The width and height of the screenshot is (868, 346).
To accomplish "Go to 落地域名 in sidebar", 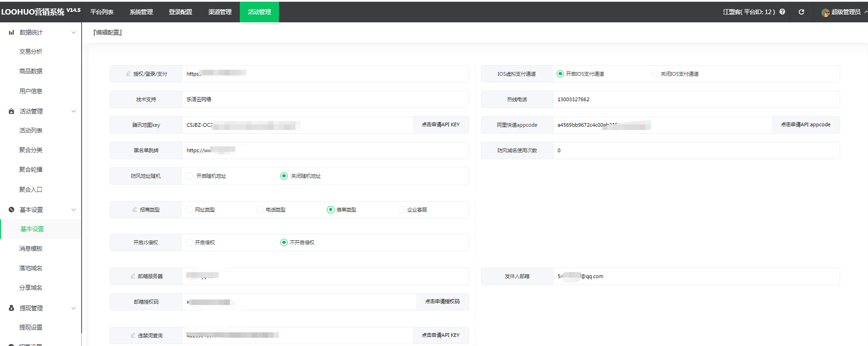I will point(31,268).
